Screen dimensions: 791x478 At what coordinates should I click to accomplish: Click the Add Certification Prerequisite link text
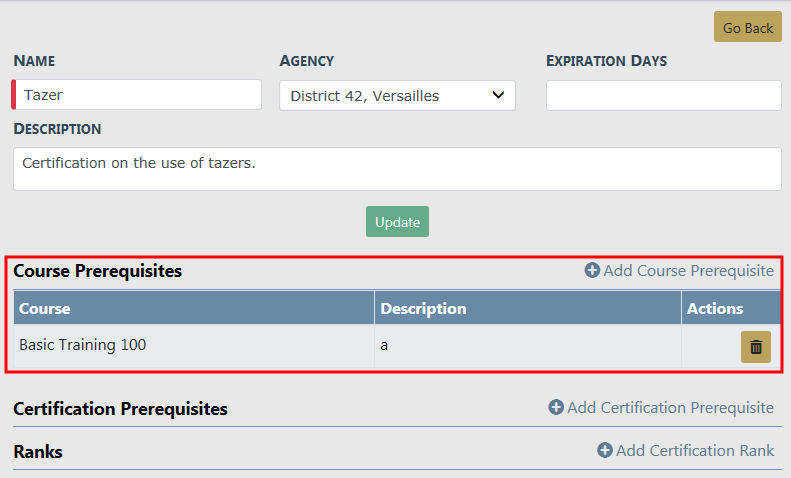pyautogui.click(x=670, y=408)
